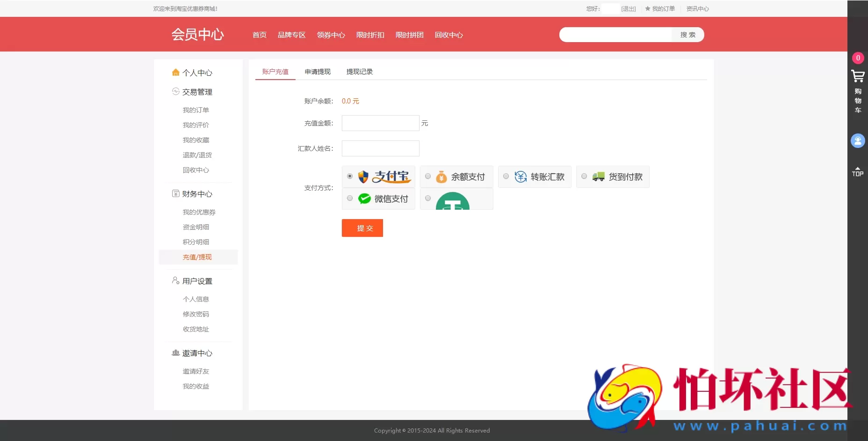Click the 提交 submit button
This screenshot has width=868, height=441.
[362, 228]
